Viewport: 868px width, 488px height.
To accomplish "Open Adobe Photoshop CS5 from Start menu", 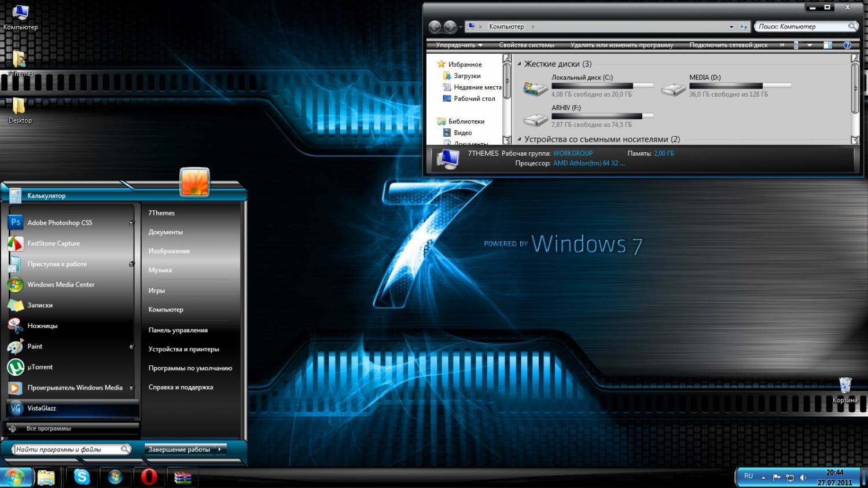I will tap(71, 222).
